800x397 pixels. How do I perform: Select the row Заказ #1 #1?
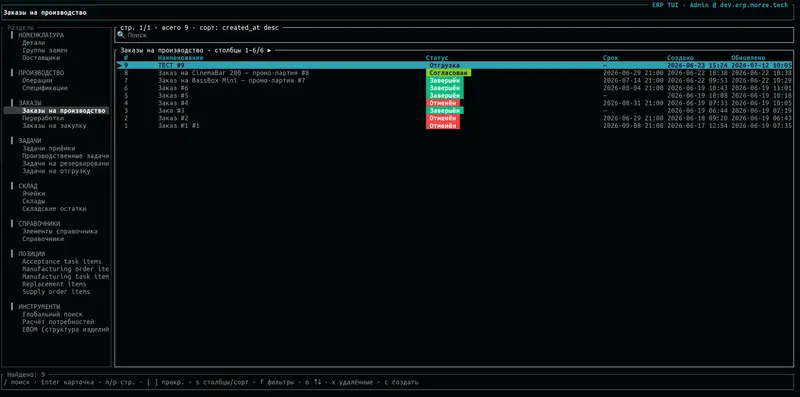[x=454, y=126]
